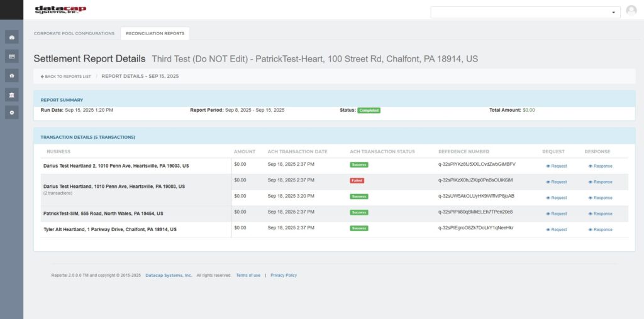This screenshot has width=644, height=319.
Task: Open Request for PatrickTest-SIM transaction
Action: 557,214
